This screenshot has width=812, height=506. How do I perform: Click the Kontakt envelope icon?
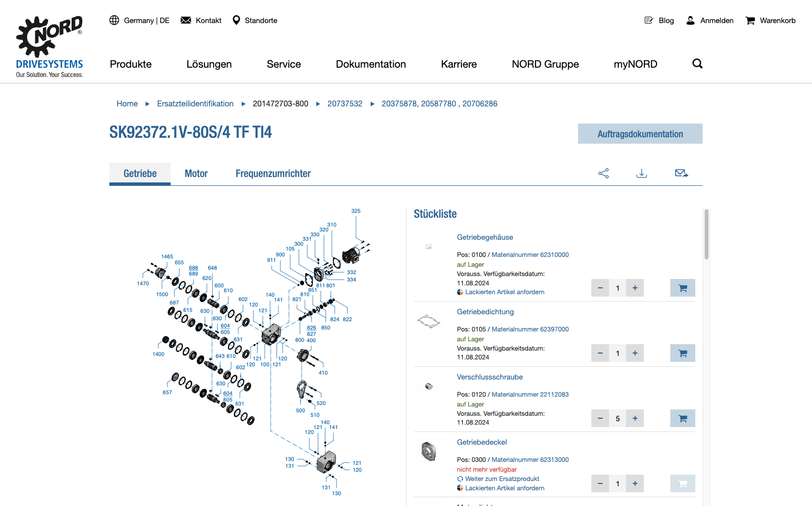(x=186, y=20)
